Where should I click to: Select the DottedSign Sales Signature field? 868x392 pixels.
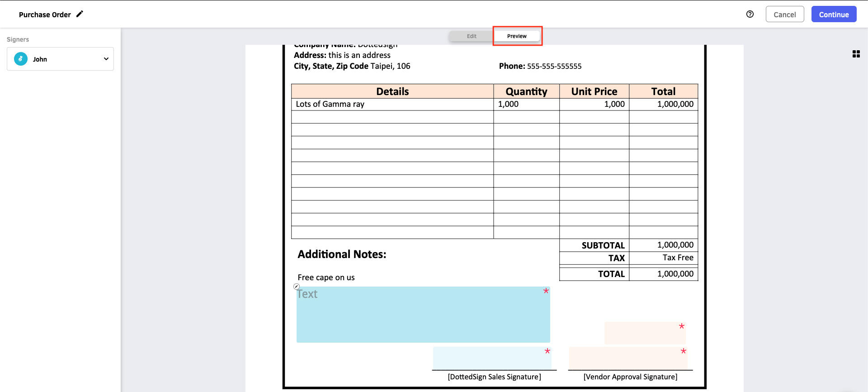point(492,358)
